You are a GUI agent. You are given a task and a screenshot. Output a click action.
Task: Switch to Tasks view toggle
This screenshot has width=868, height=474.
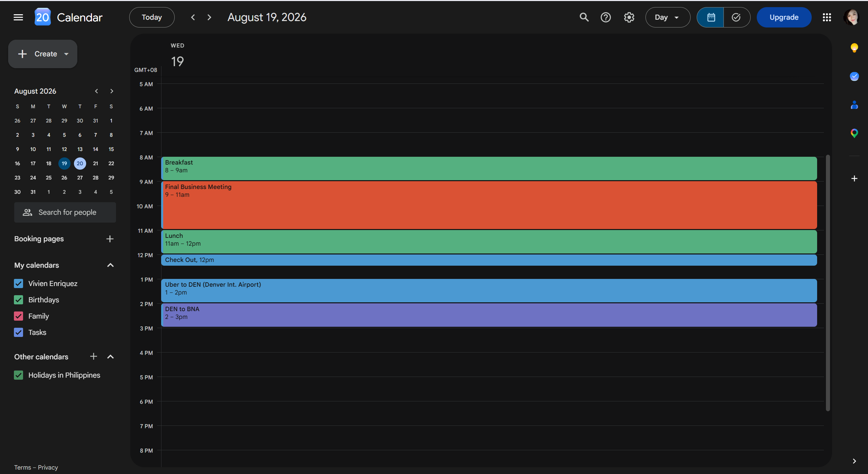[736, 17]
